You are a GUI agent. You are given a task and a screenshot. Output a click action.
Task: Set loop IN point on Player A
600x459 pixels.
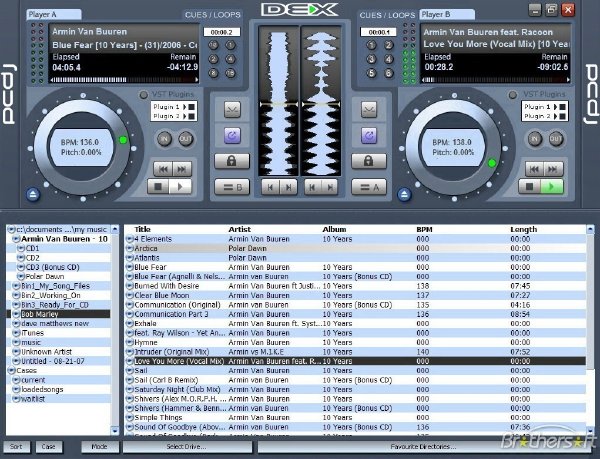pos(165,139)
